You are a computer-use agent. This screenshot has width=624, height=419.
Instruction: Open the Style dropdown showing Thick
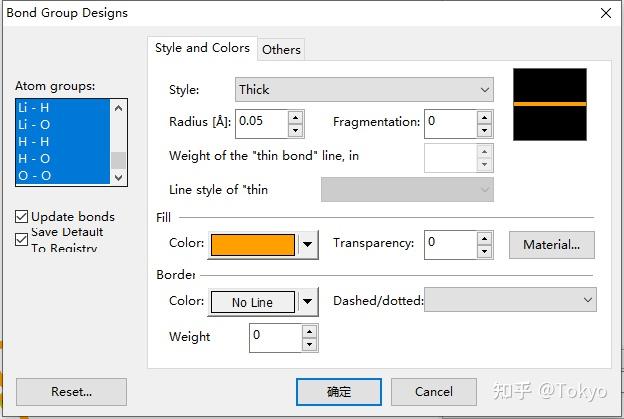click(x=364, y=89)
